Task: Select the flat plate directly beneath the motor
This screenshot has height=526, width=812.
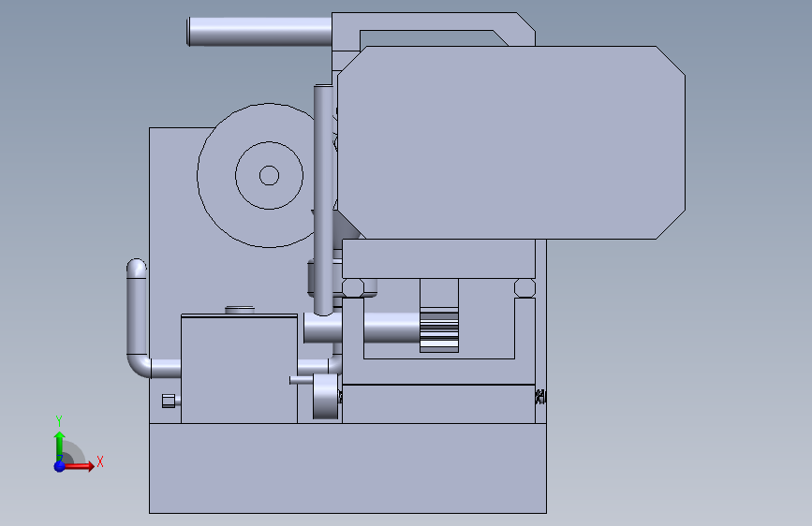Action: click(438, 259)
